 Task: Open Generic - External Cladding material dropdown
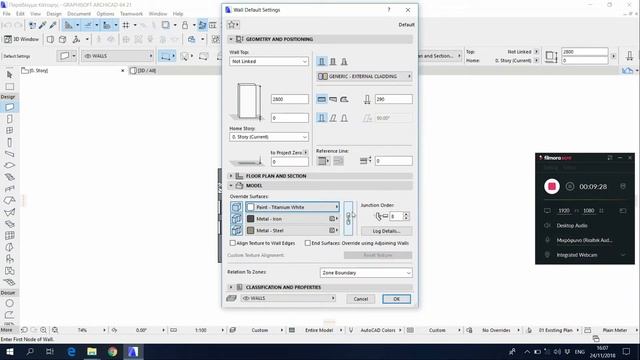point(364,76)
